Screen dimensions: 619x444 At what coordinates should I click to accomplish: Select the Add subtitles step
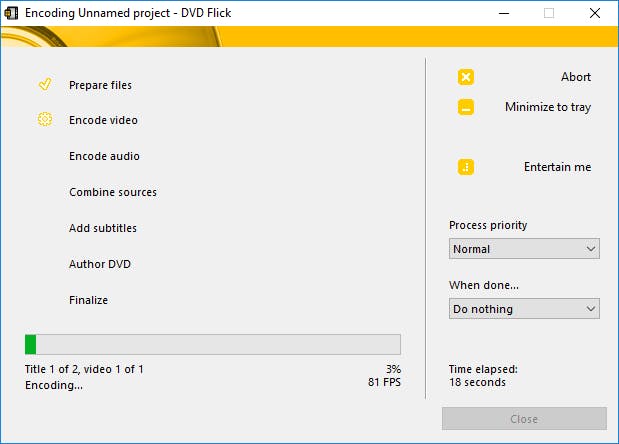pos(103,228)
